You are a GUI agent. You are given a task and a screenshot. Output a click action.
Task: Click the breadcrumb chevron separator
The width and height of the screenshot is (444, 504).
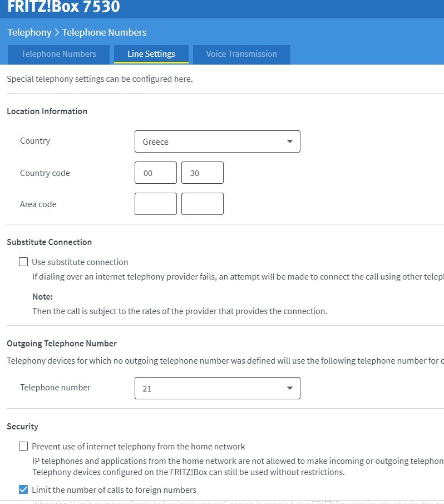tap(57, 32)
